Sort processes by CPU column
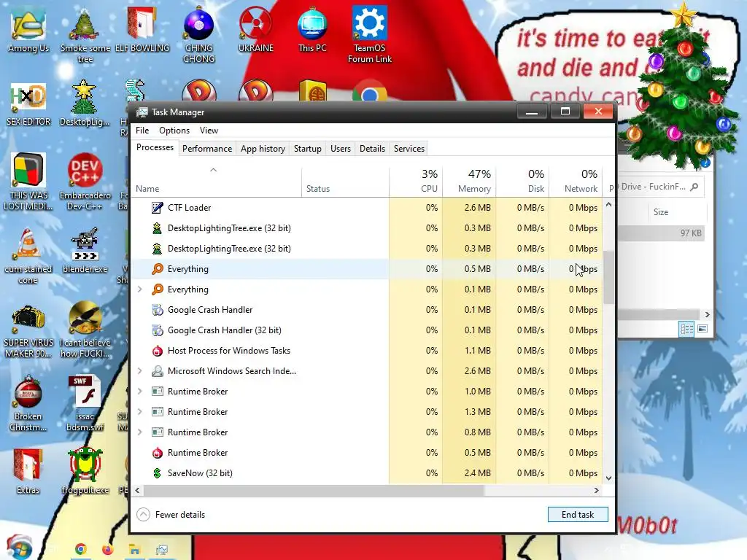The height and width of the screenshot is (560, 747). [416, 182]
